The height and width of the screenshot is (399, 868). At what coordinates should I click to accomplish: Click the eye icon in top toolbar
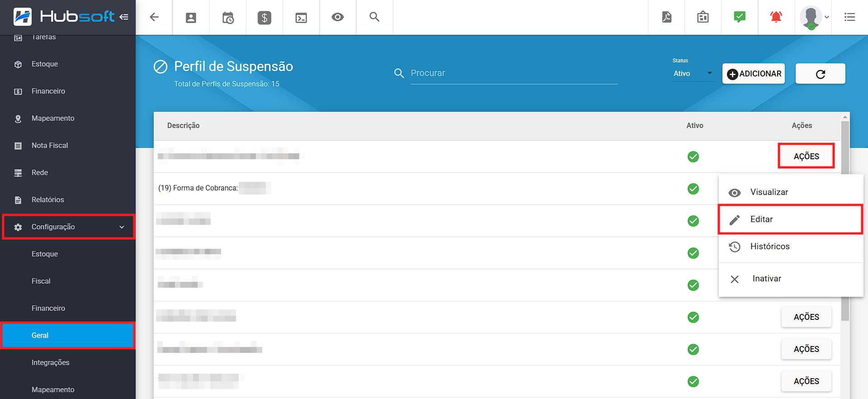338,17
